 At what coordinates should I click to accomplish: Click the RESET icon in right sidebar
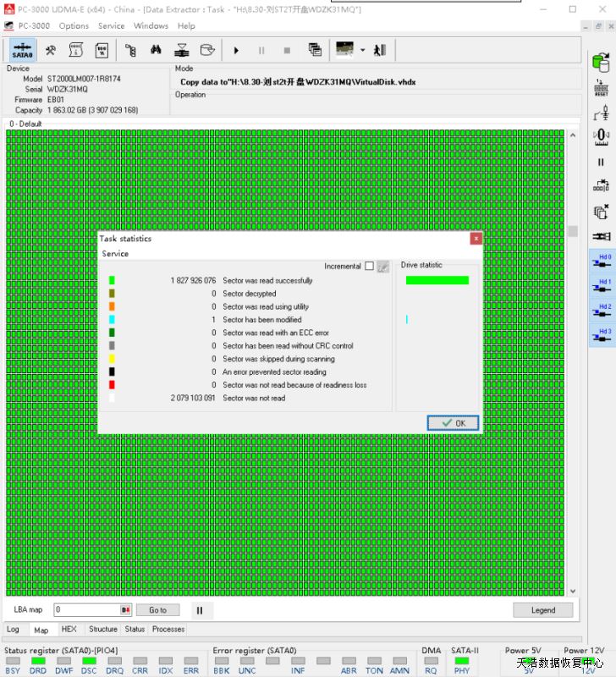(x=601, y=88)
